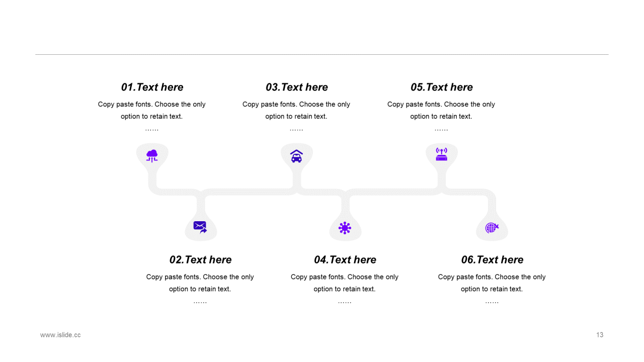Select the gray horizontal line at top

[x=322, y=54]
